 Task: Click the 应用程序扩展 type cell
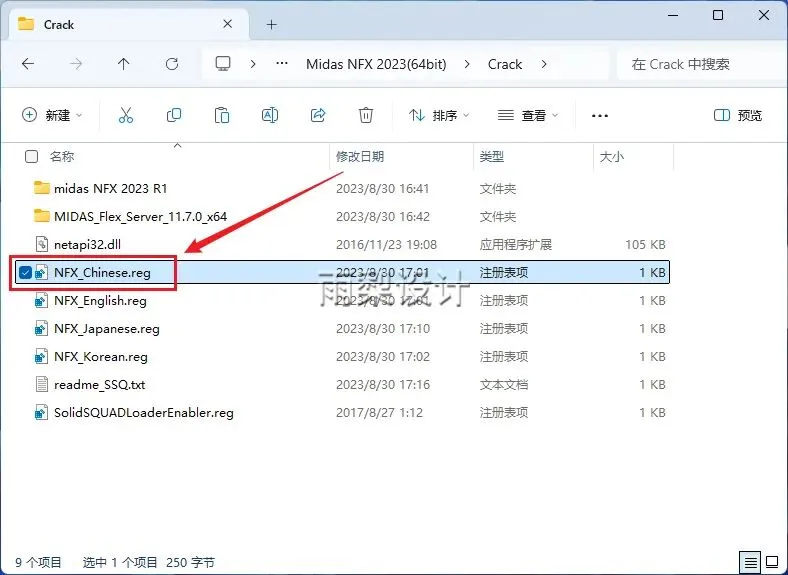tap(516, 244)
